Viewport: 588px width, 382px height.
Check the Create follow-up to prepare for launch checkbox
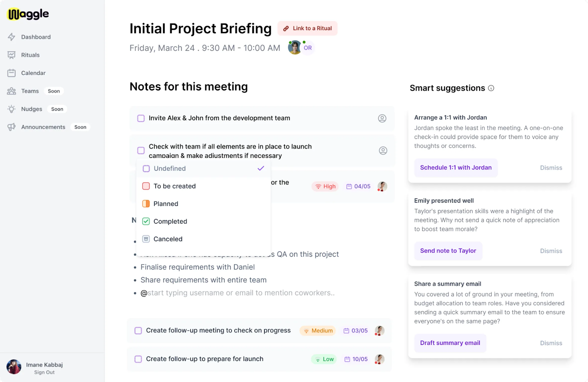[x=138, y=359]
